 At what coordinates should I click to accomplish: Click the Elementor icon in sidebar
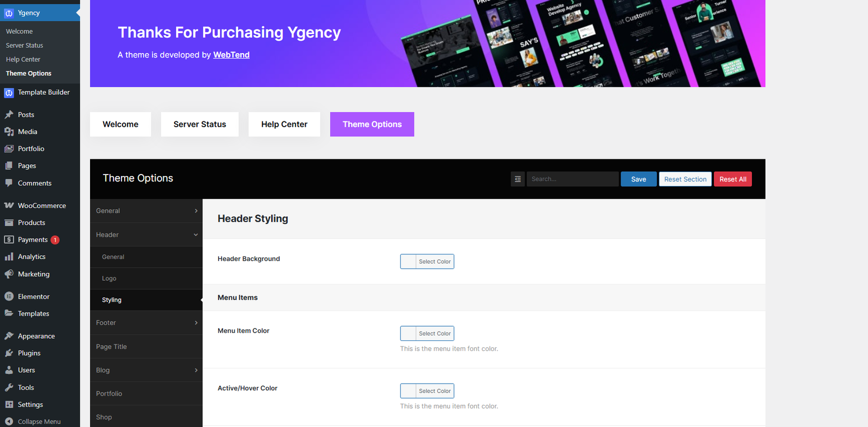[x=9, y=296]
